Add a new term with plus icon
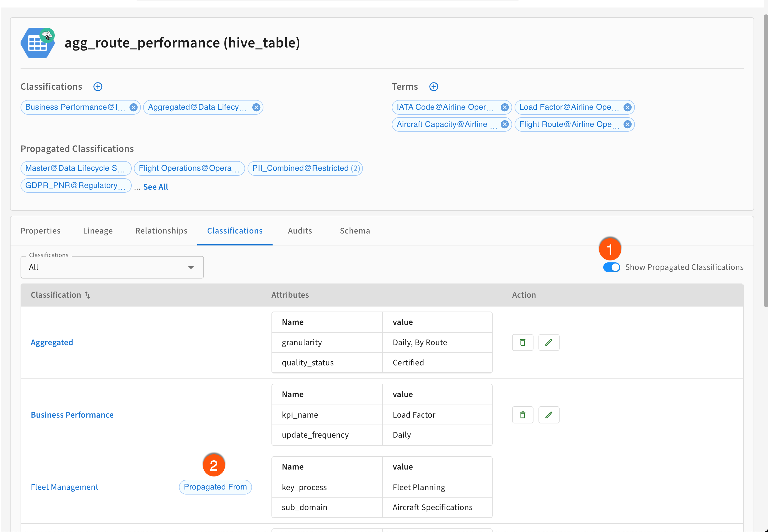 [x=433, y=87]
